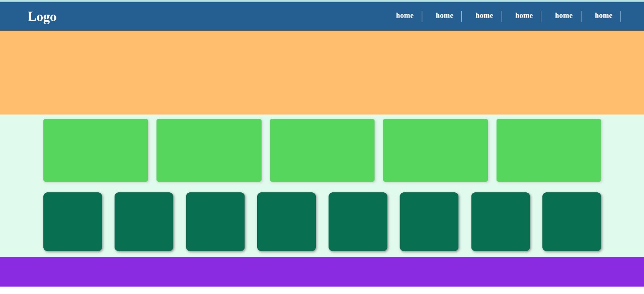The width and height of the screenshot is (644, 294).
Task: Click the first dark green tile
Action: pos(72,222)
